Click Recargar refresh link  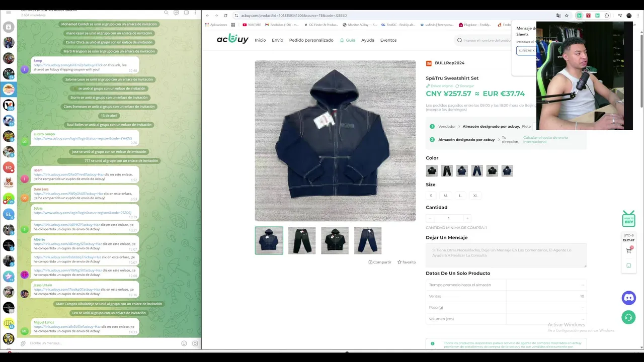464,86
